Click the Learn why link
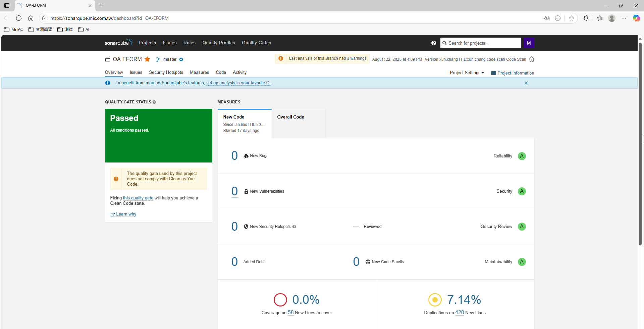Viewport: 644px width, 329px height. point(126,214)
